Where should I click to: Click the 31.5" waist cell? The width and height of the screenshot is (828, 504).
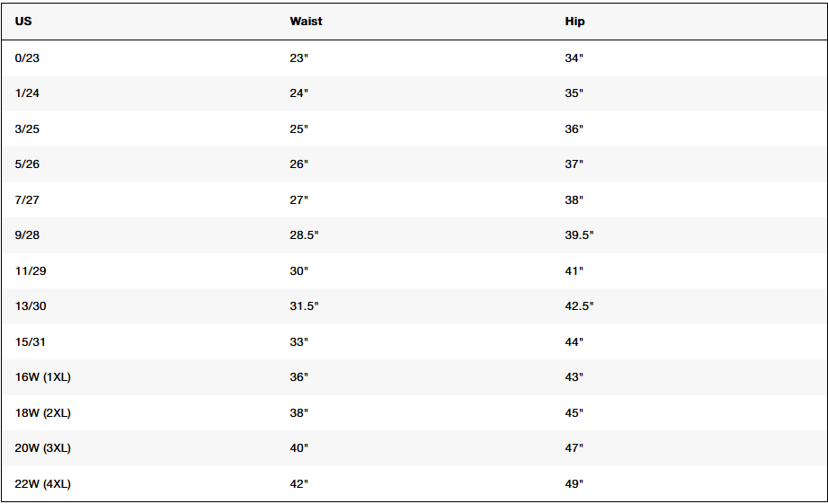[304, 306]
